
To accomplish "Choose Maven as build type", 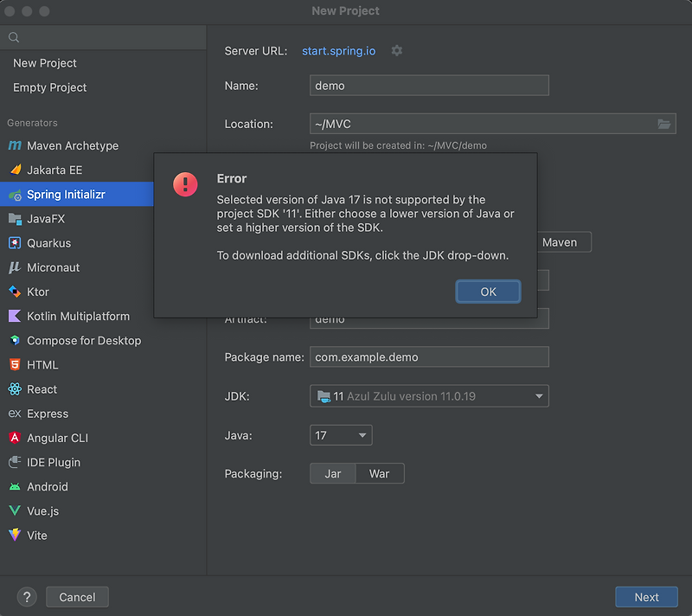I will coord(559,242).
